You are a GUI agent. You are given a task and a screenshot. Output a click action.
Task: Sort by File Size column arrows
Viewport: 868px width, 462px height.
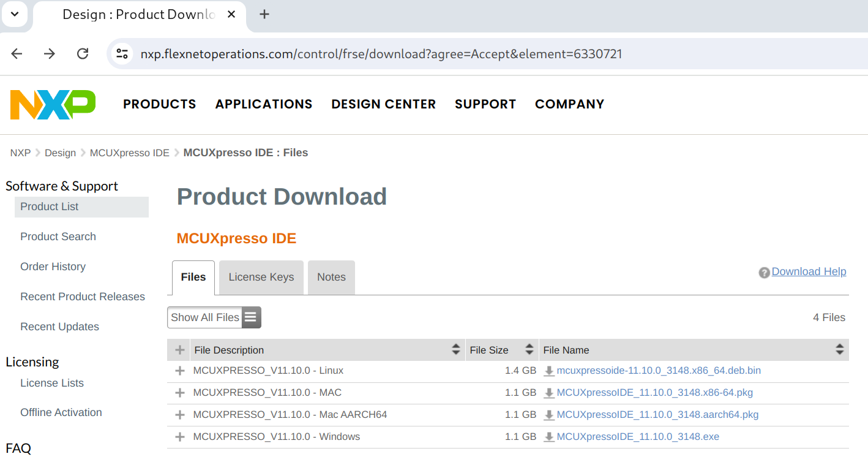[529, 350]
